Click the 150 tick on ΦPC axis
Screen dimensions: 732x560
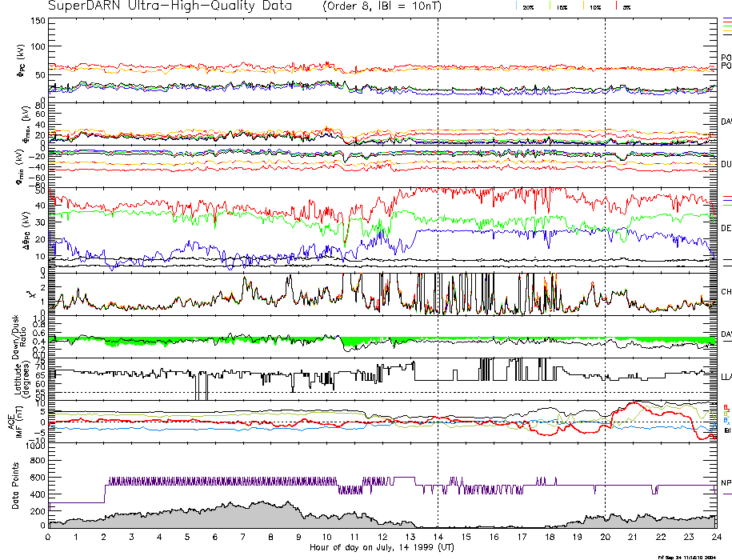click(37, 21)
